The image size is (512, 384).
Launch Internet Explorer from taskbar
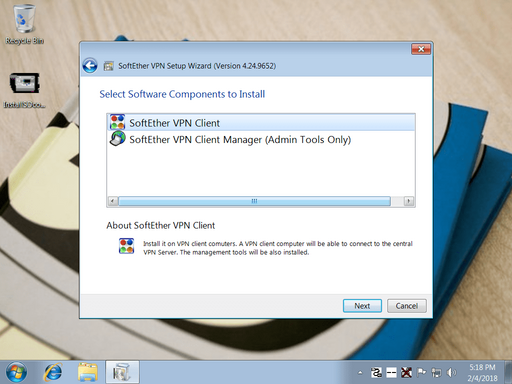(53, 372)
